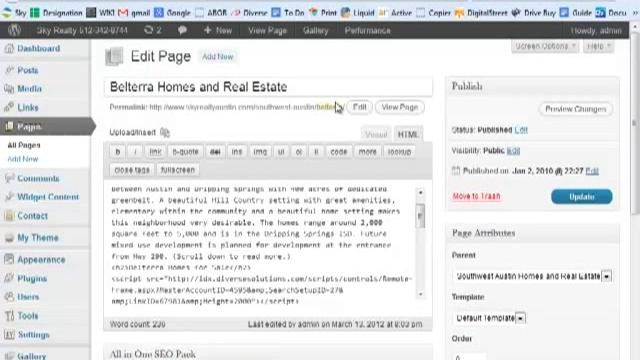This screenshot has height=360, width=640.
Task: Edit the Published status
Action: coord(521,130)
